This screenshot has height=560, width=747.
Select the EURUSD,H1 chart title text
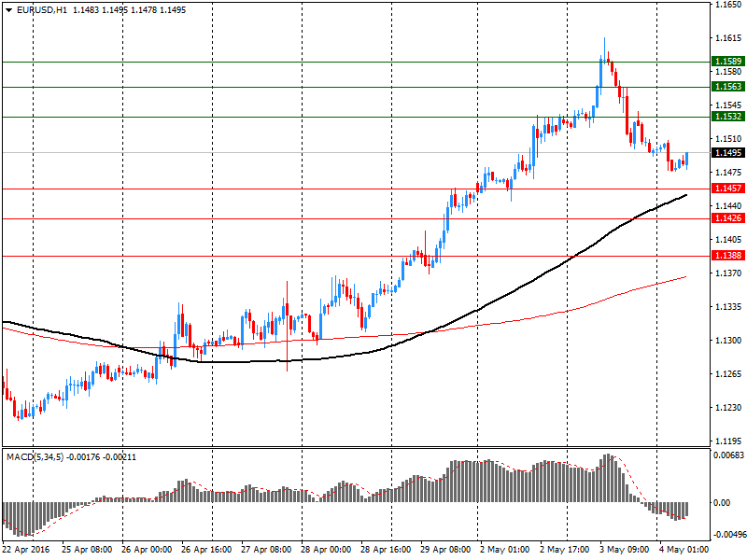pos(41,10)
